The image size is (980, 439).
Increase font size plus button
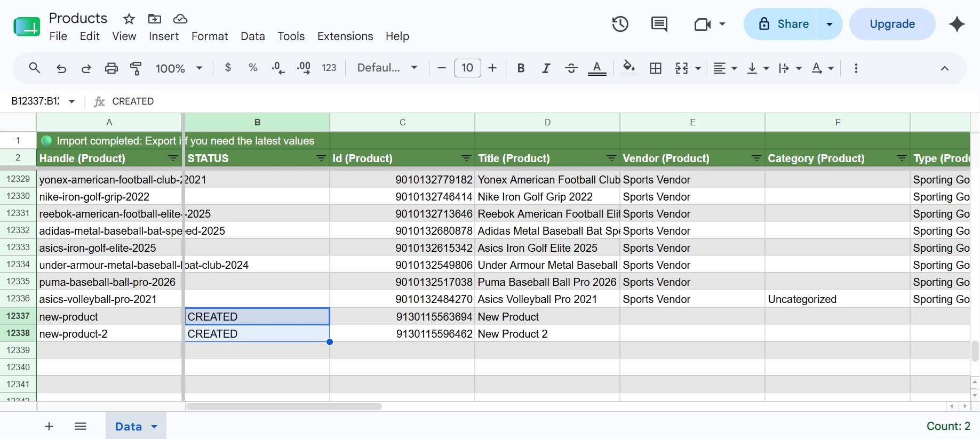point(492,68)
